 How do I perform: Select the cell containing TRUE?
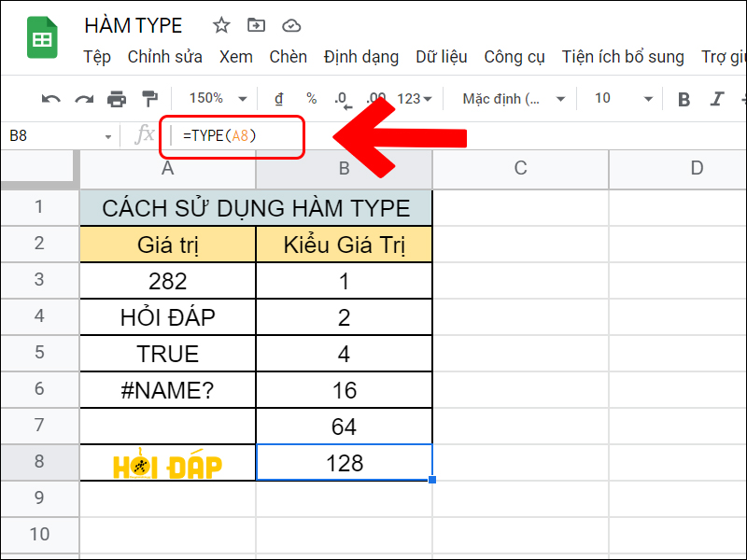[168, 354]
